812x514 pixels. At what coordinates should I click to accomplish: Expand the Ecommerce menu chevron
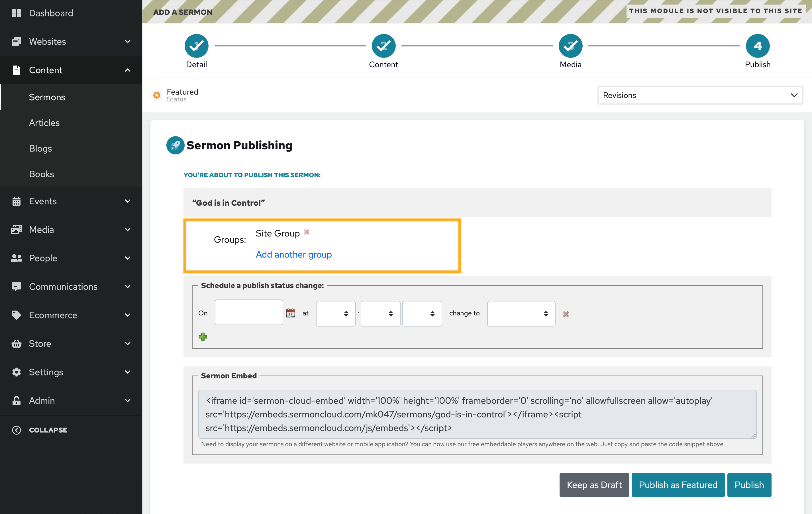click(128, 315)
